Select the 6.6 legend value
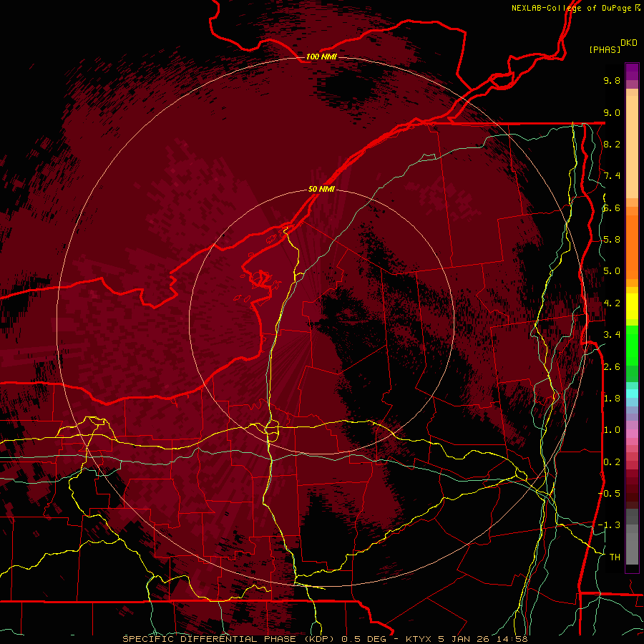This screenshot has height=644, width=644. pos(612,208)
